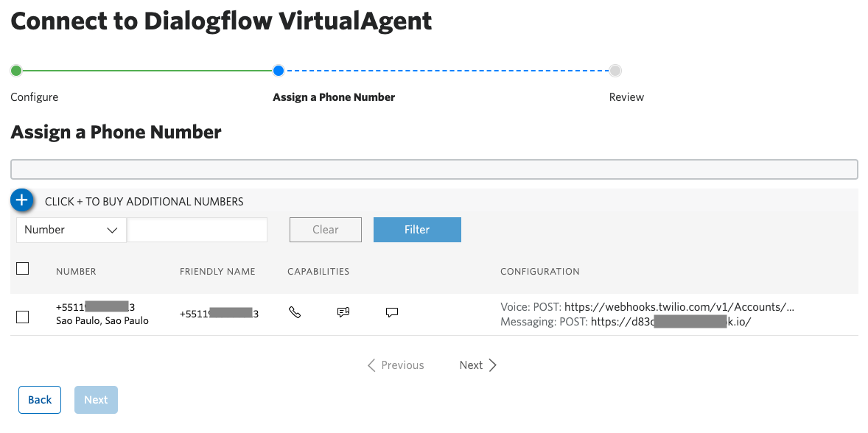The height and width of the screenshot is (433, 868).
Task: Click the SMS capability icon
Action: (343, 312)
